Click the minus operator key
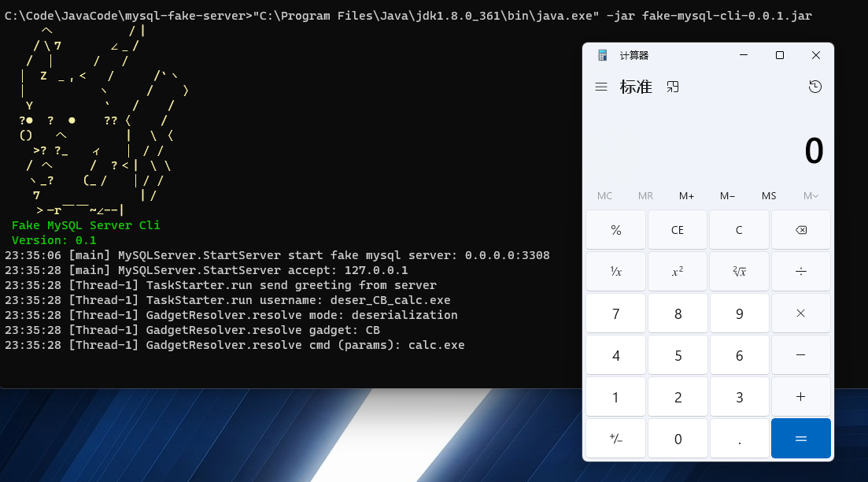Image resolution: width=868 pixels, height=482 pixels. pyautogui.click(x=801, y=355)
